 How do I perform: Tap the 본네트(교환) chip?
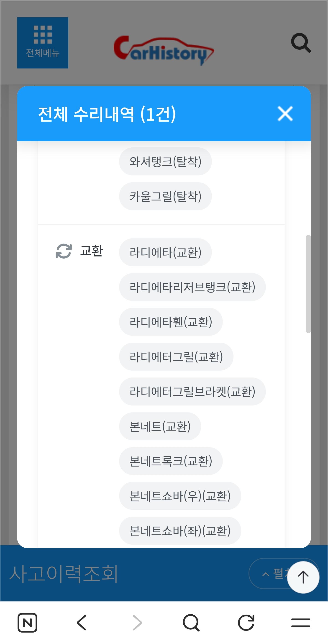tap(160, 426)
